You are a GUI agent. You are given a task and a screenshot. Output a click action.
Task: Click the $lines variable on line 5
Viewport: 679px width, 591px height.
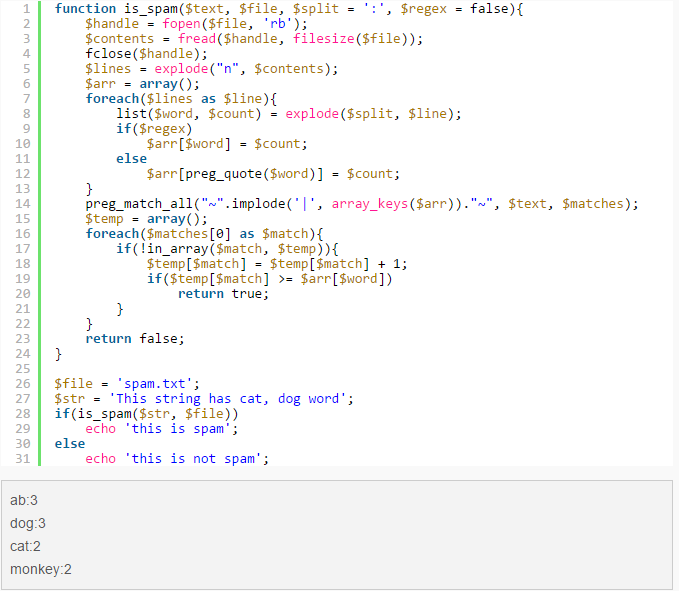(x=108, y=69)
